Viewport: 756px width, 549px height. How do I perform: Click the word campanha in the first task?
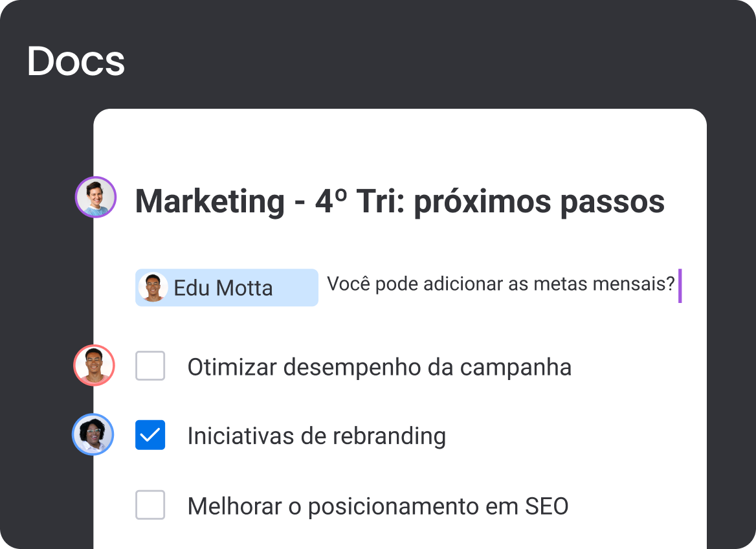pos(515,368)
